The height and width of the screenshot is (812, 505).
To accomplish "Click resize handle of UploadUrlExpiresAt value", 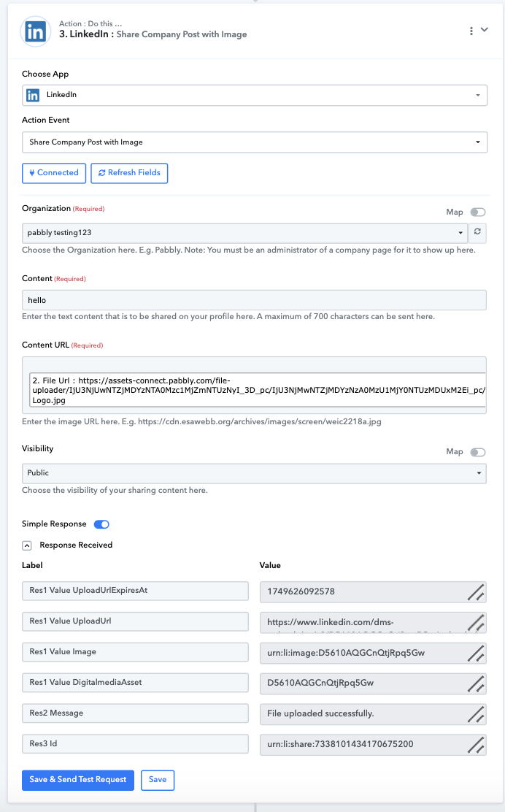I will tap(476, 592).
